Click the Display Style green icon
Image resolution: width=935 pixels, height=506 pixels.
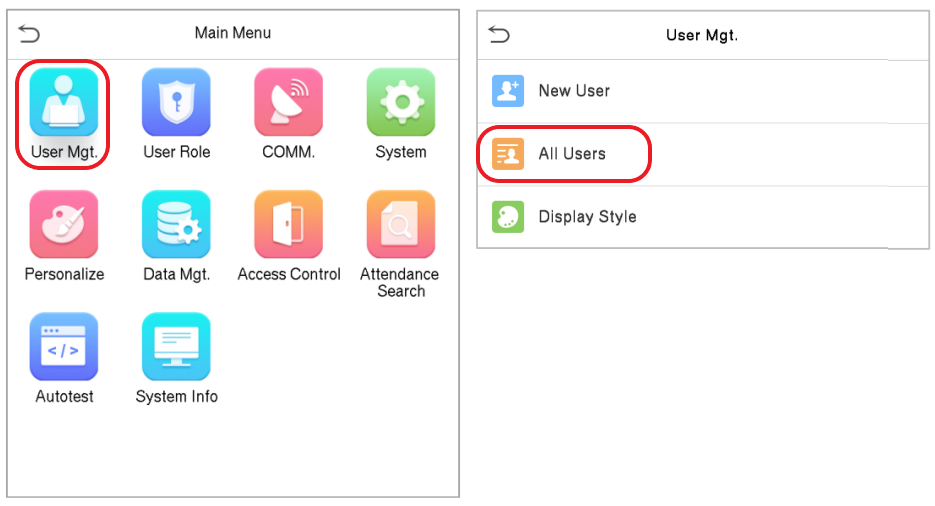[508, 216]
